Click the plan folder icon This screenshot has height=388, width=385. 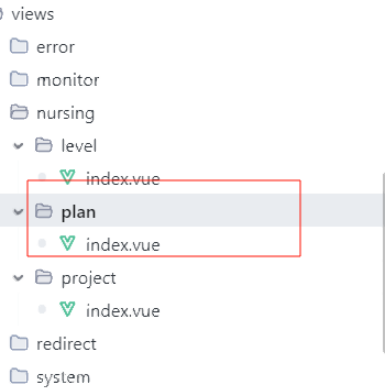(x=44, y=211)
